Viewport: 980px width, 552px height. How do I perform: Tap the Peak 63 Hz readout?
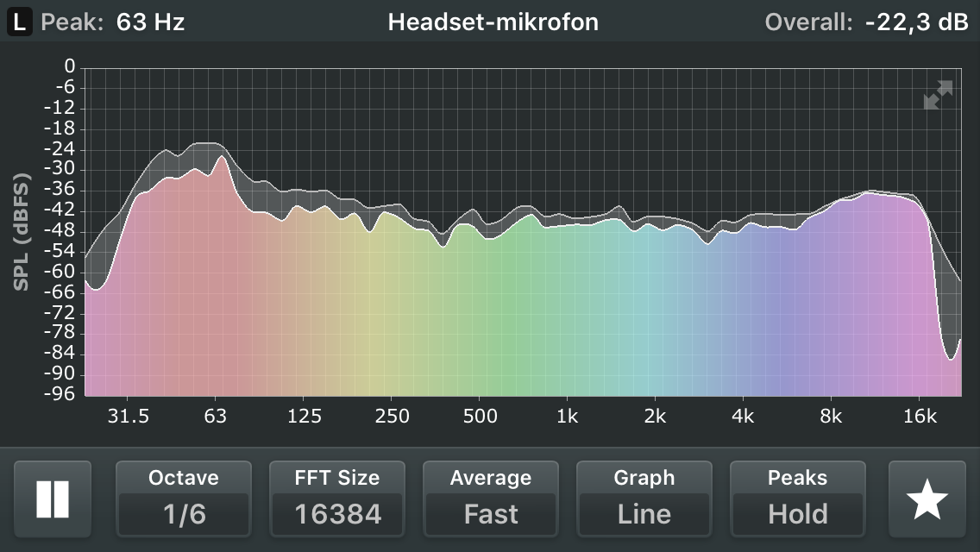click(113, 22)
